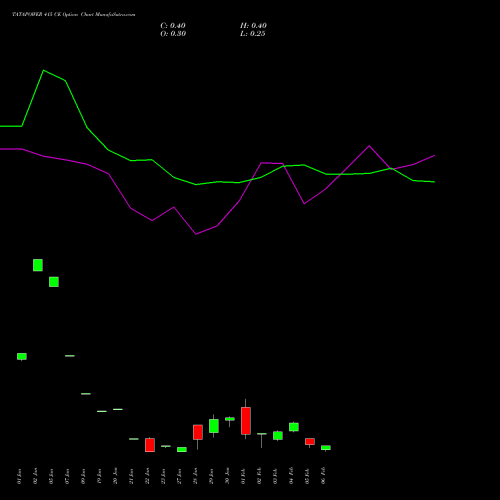Screen dimensions: 500x500
Task: Click the peak of the green indicator line
Action: [x=44, y=70]
